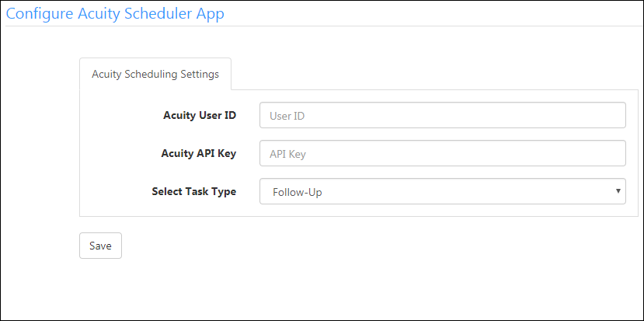Click the Configure Acuity Scheduler App heading
The image size is (644, 321).
pos(115,13)
